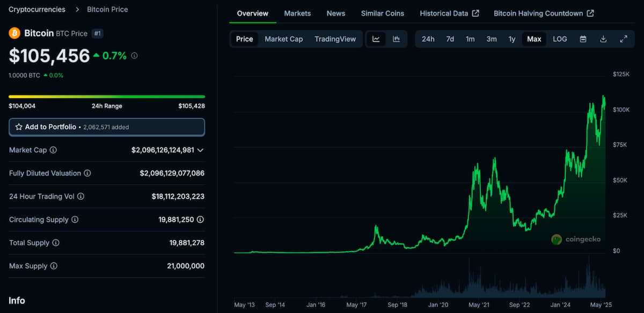The width and height of the screenshot is (644, 313).
Task: Click the star icon in Add to Portfolio
Action: [19, 127]
